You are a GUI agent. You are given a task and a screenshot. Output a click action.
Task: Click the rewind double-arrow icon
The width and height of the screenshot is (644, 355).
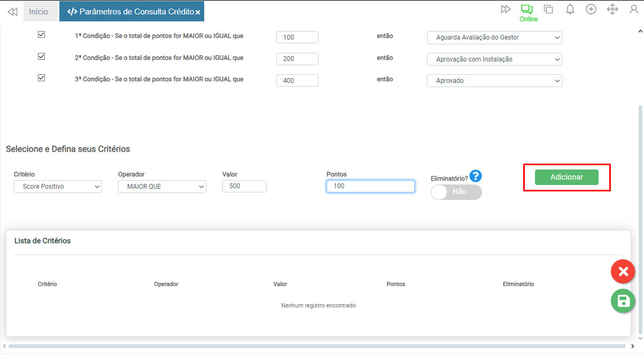12,11
